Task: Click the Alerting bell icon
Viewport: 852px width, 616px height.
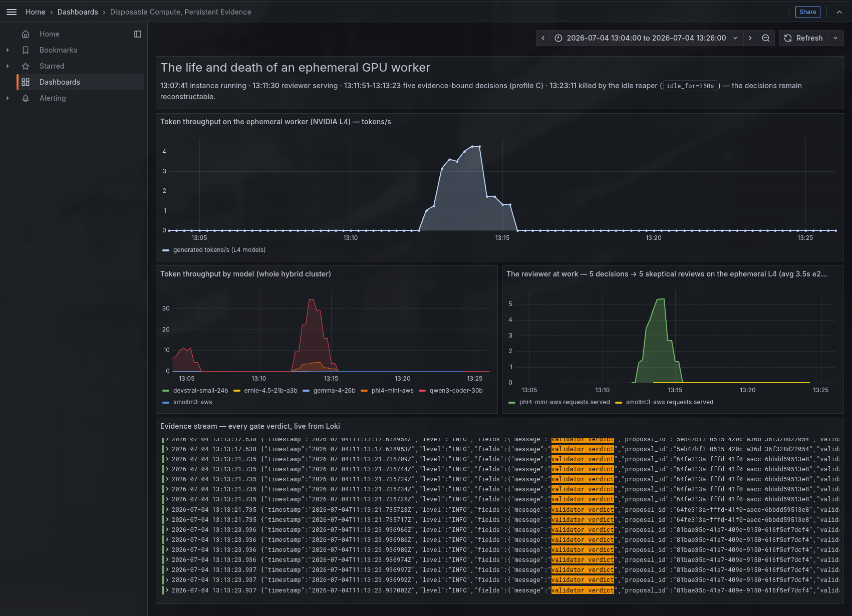Action: click(26, 98)
